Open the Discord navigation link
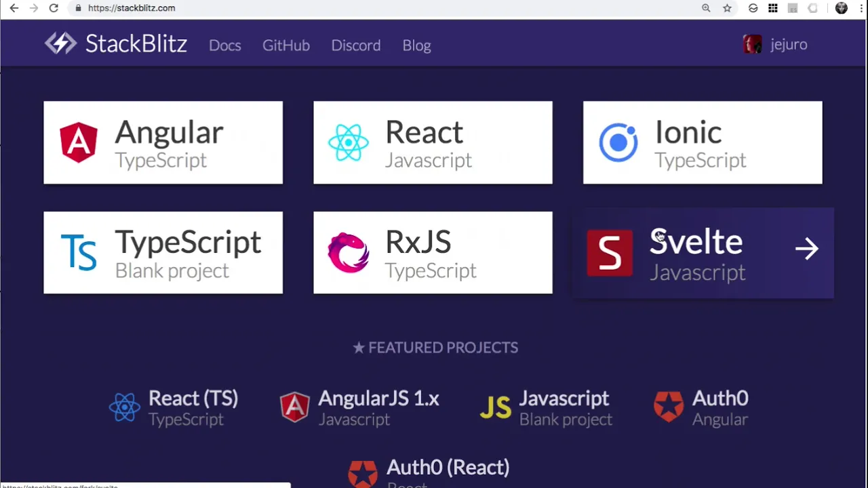The width and height of the screenshot is (868, 488). (356, 45)
